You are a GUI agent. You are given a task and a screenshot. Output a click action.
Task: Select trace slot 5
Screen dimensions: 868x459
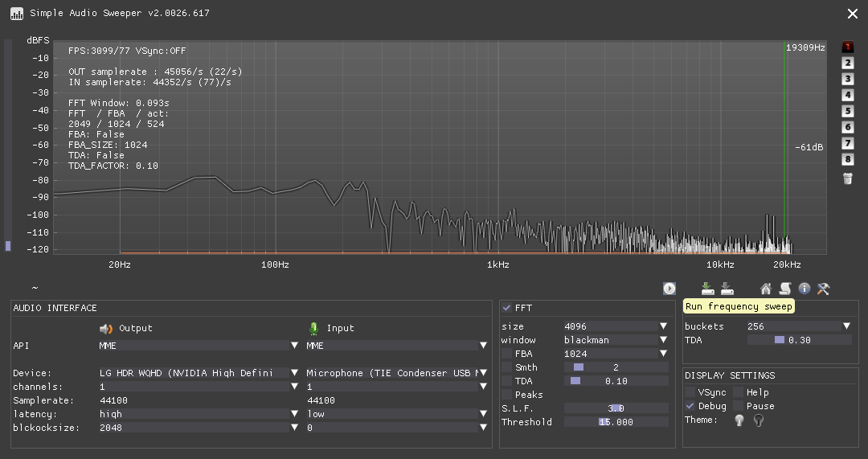847,112
